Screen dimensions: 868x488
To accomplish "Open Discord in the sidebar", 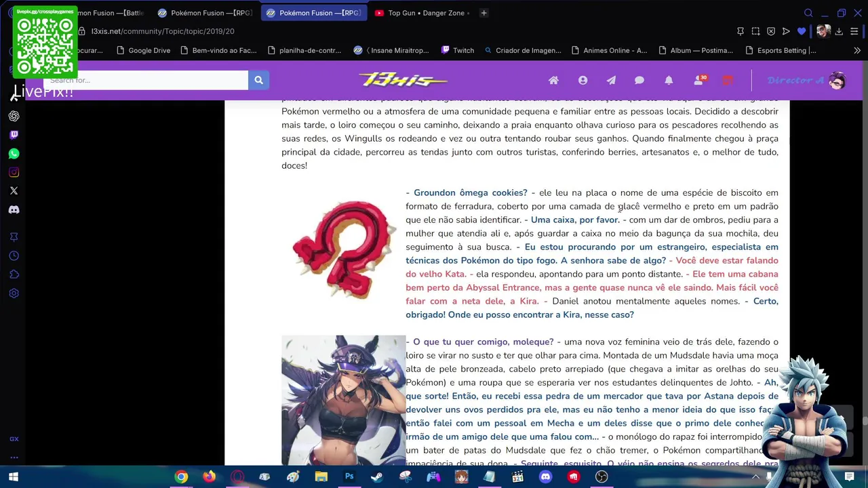I will pos(14,210).
